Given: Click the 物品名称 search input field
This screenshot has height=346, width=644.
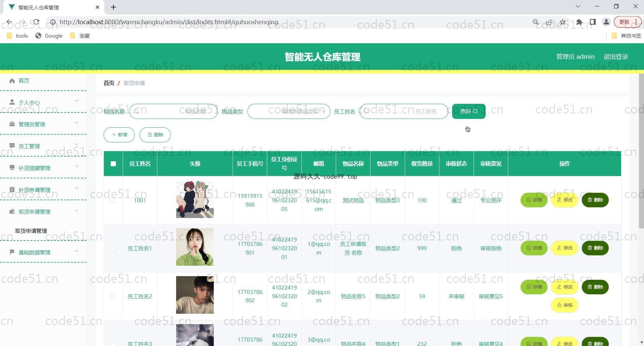Looking at the screenshot, I should pyautogui.click(x=174, y=111).
